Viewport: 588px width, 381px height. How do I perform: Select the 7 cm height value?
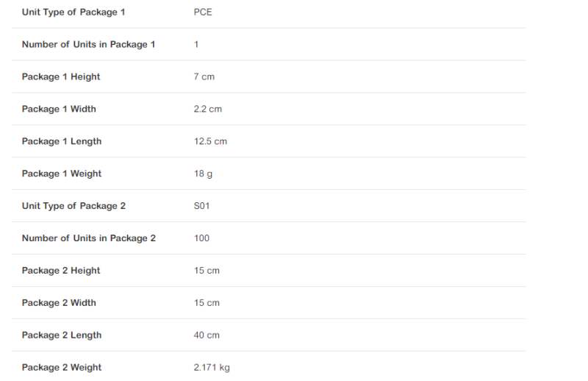click(x=204, y=76)
